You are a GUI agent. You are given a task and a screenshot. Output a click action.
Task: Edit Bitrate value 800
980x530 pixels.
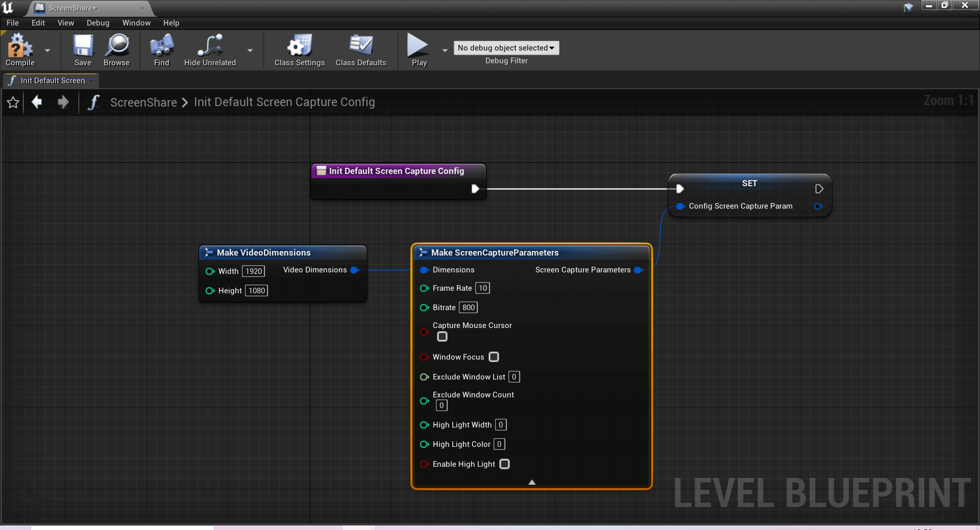[469, 308]
